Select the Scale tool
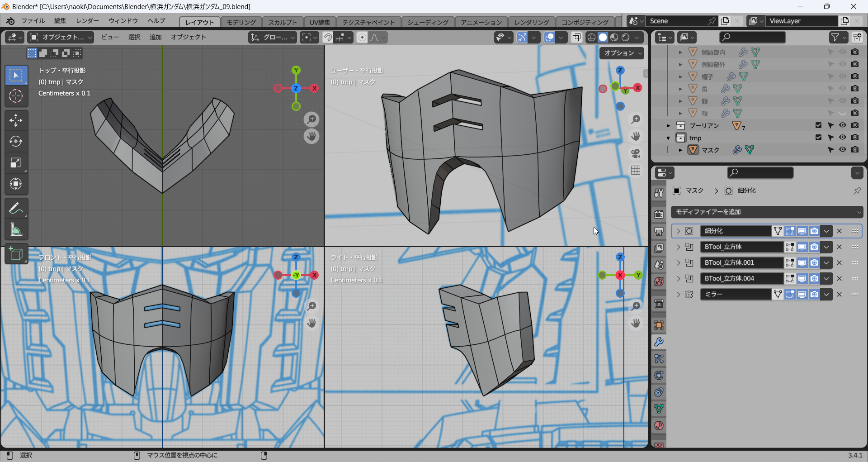 (x=16, y=163)
